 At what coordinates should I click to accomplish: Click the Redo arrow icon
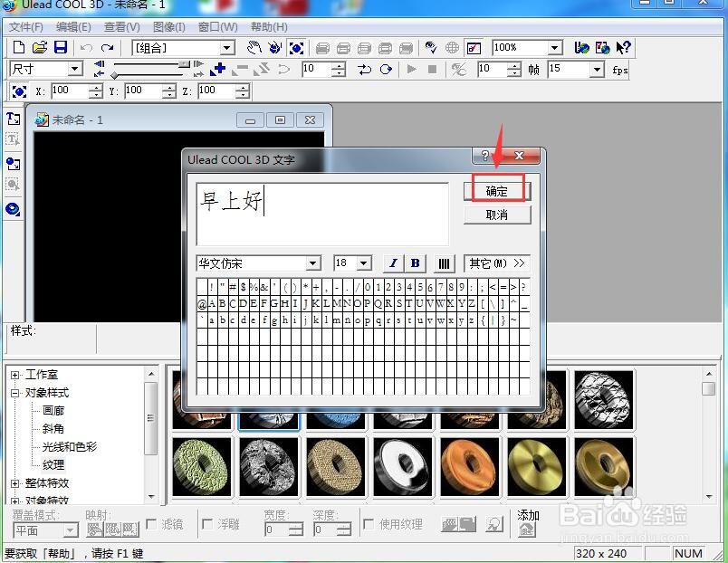coord(107,48)
